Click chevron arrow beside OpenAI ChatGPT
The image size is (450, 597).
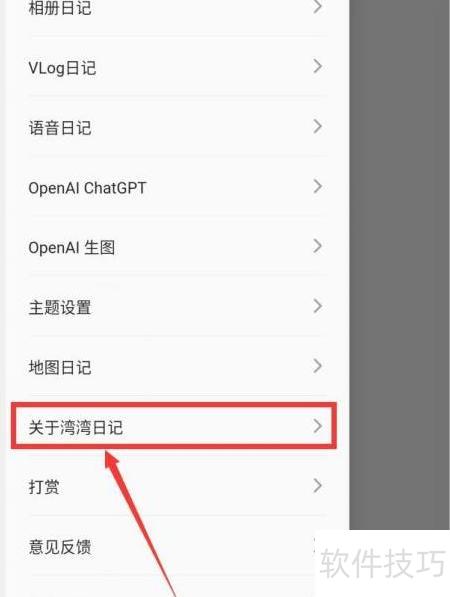(x=318, y=186)
